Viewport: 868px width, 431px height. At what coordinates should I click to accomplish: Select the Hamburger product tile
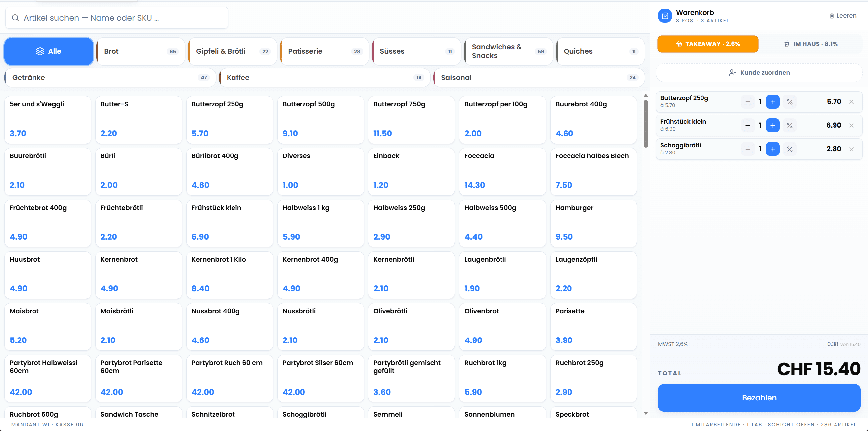tap(593, 223)
